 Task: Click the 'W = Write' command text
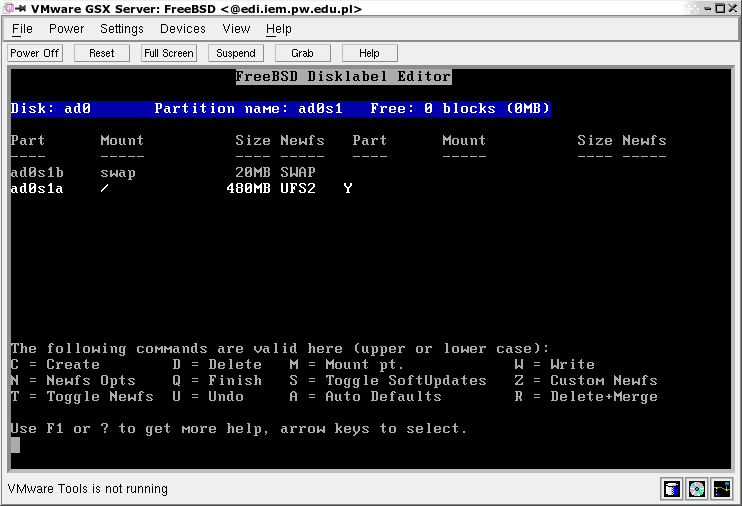coord(555,364)
